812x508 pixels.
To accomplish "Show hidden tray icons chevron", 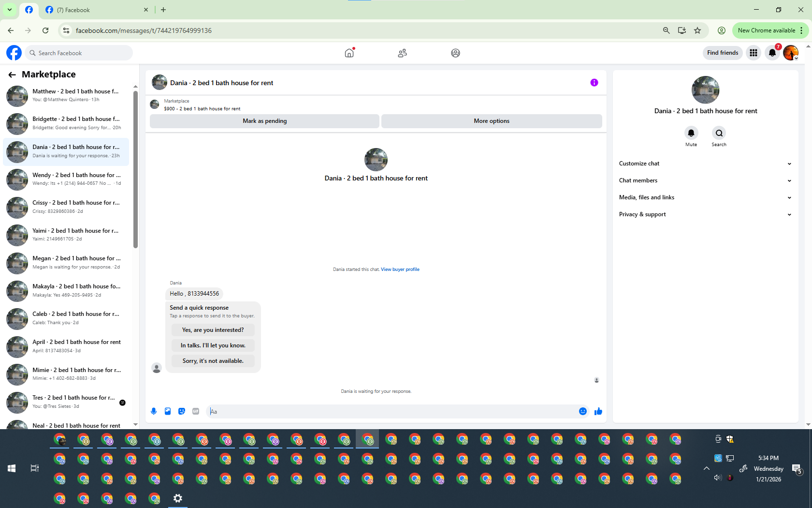I will 707,468.
